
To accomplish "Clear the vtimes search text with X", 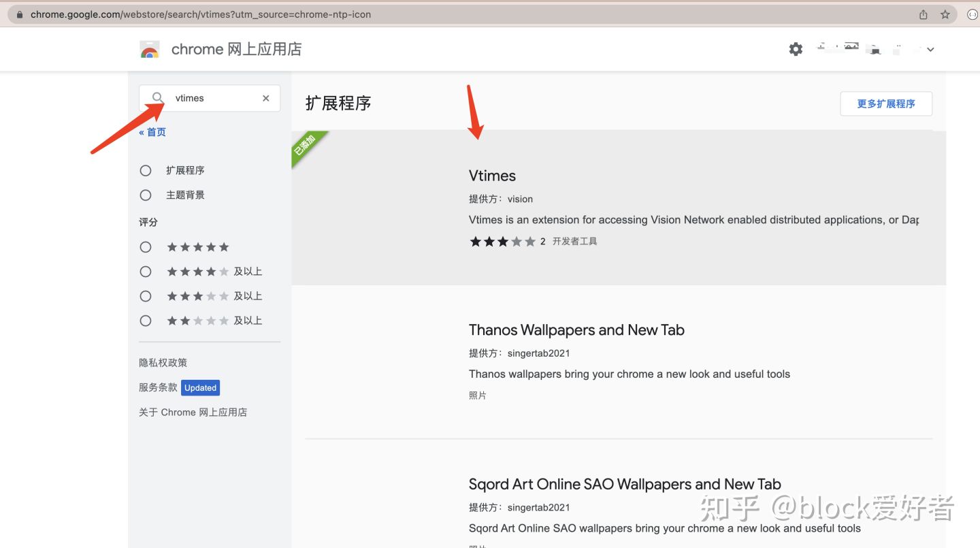I will [266, 98].
